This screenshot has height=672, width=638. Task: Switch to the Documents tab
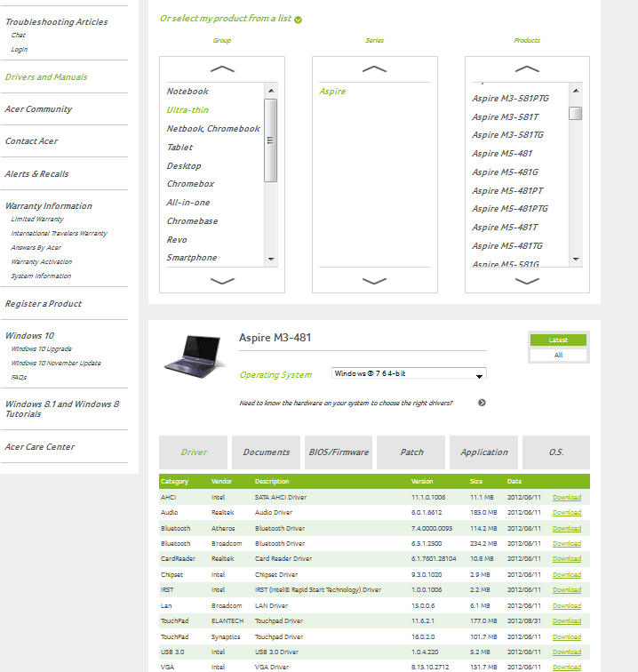pos(266,452)
